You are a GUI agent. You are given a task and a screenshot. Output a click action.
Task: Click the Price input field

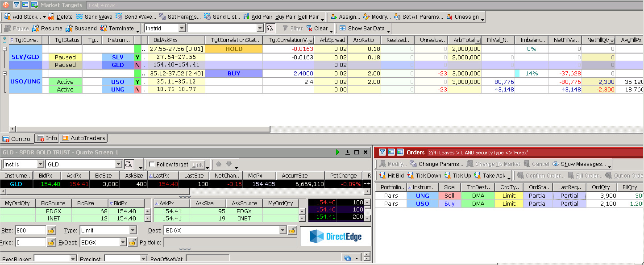[30, 242]
